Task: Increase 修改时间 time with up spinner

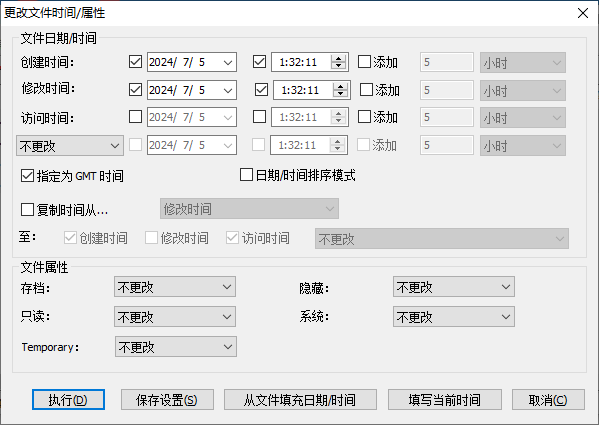Action: 340,87
